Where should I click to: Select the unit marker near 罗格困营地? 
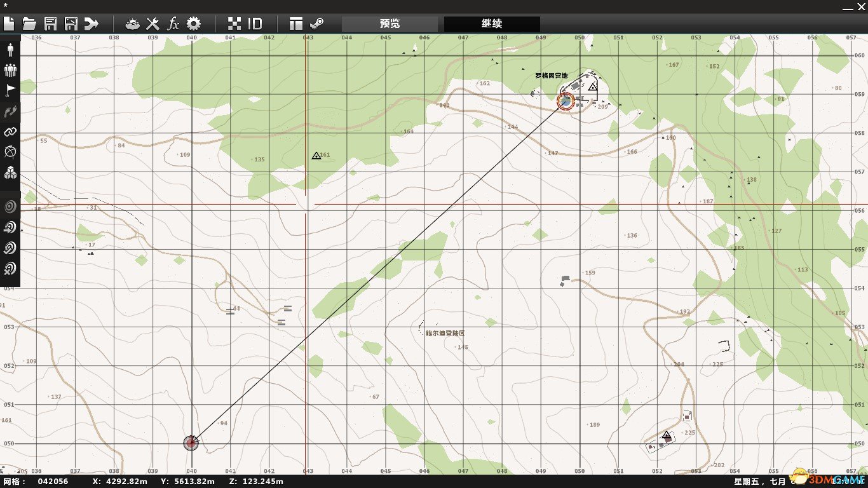tap(565, 101)
